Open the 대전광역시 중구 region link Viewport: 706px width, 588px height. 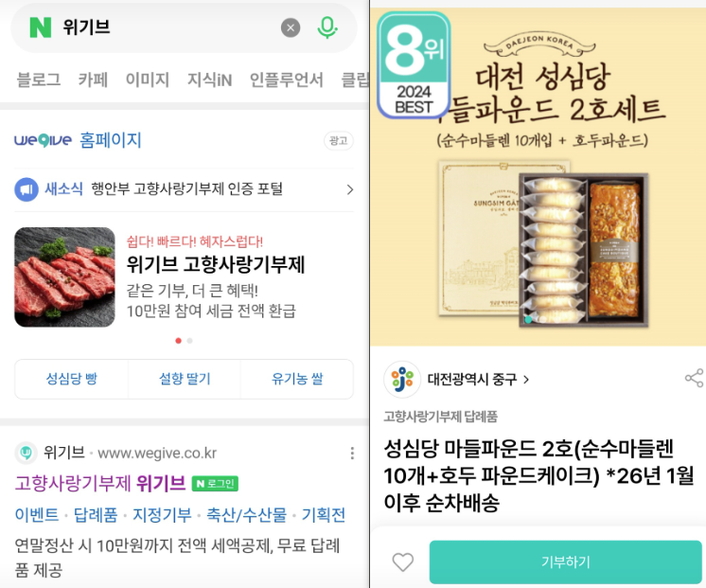coord(478,380)
